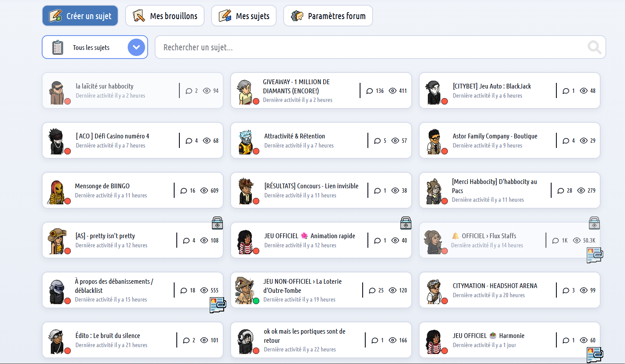625x364 pixels.
Task: Open Mes brouillons
Action: pos(165,16)
